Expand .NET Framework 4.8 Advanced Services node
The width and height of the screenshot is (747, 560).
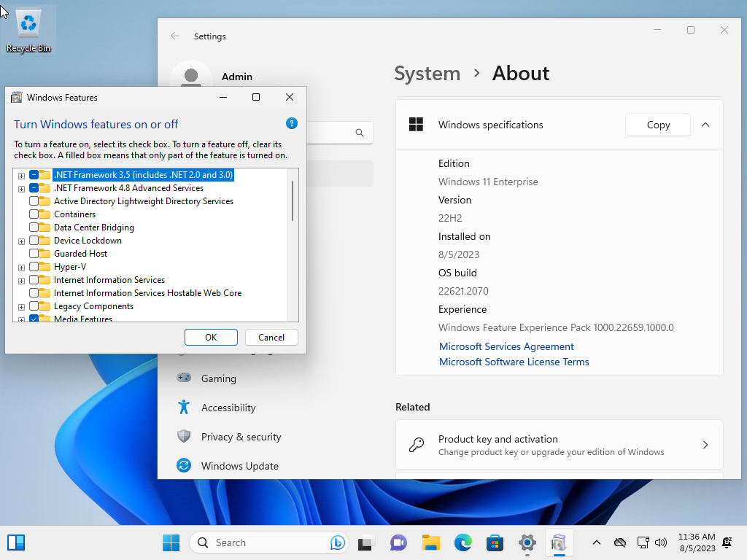(21, 189)
